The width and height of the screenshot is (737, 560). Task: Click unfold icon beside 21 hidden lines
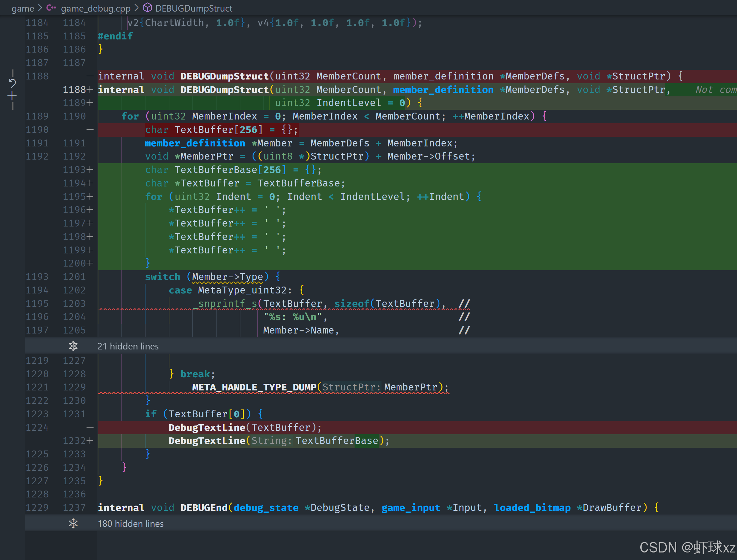[73, 346]
